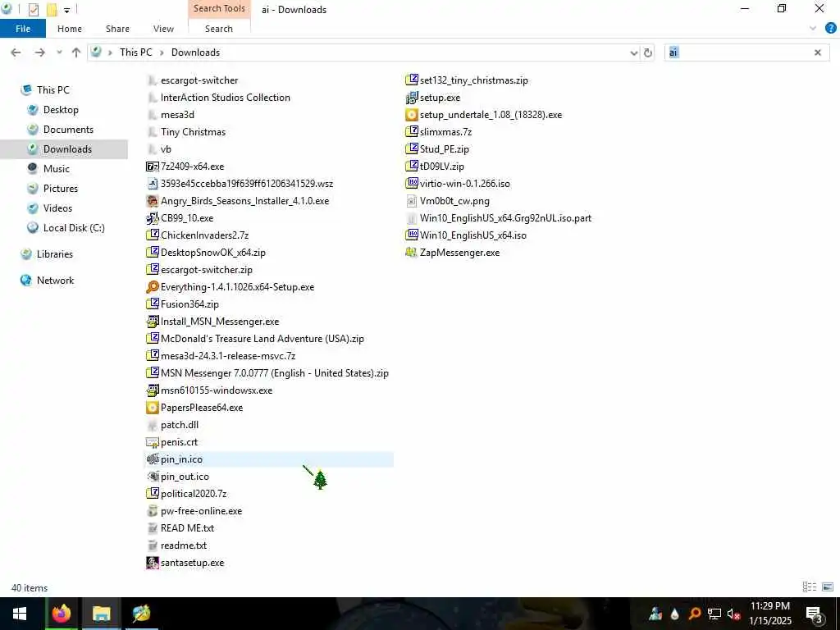Image resolution: width=840 pixels, height=630 pixels.
Task: Switch to the Home ribbon tab
Action: point(70,29)
